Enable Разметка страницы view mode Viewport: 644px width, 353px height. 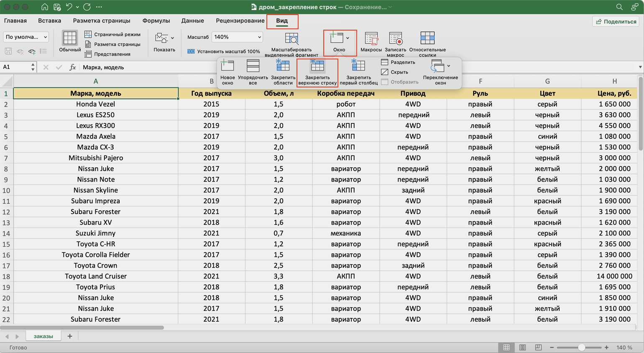click(112, 44)
